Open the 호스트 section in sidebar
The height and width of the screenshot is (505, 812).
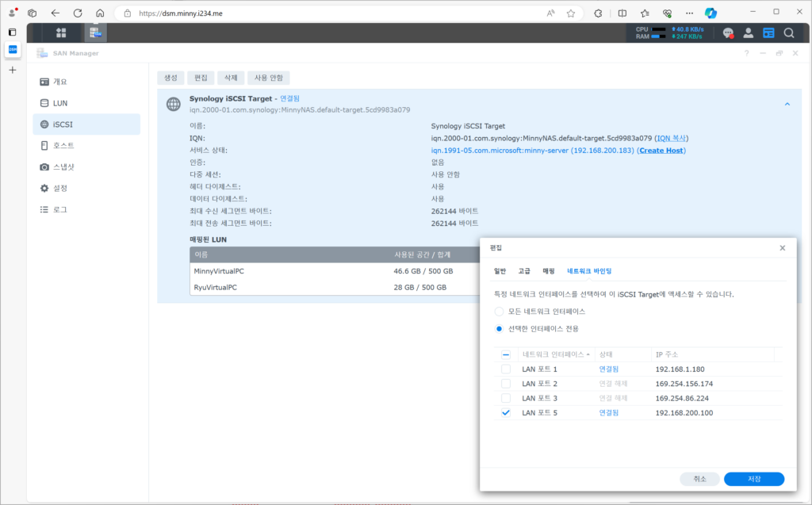[x=86, y=146]
